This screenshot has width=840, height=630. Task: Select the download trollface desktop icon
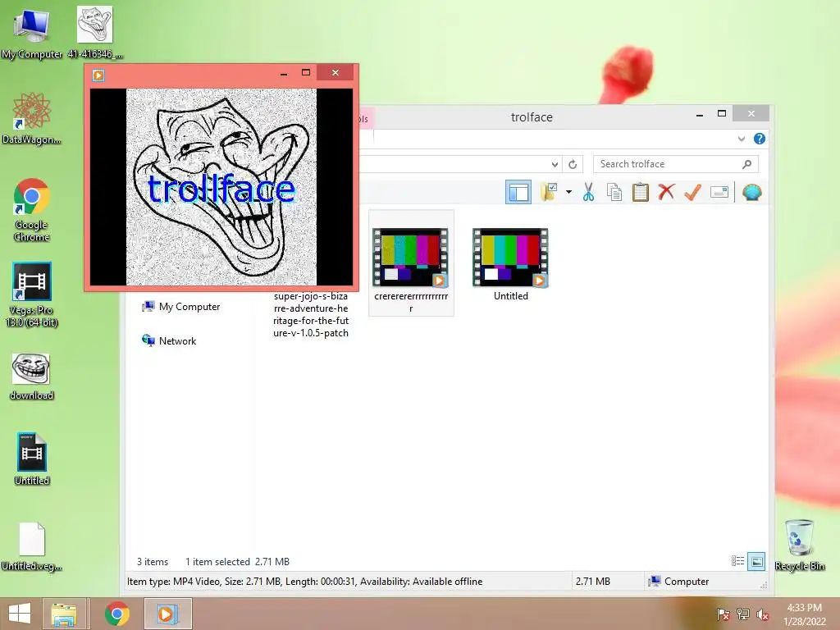[x=31, y=377]
